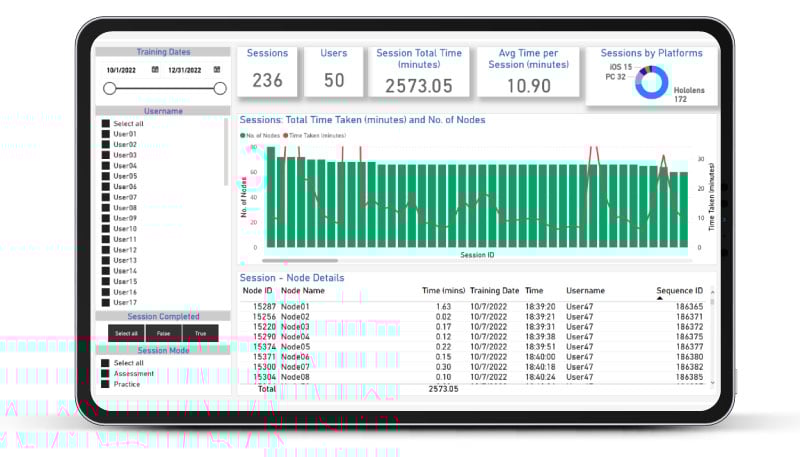Screen dimensions: 800x457
Task: Toggle the User07 checkbox
Action: click(x=106, y=197)
